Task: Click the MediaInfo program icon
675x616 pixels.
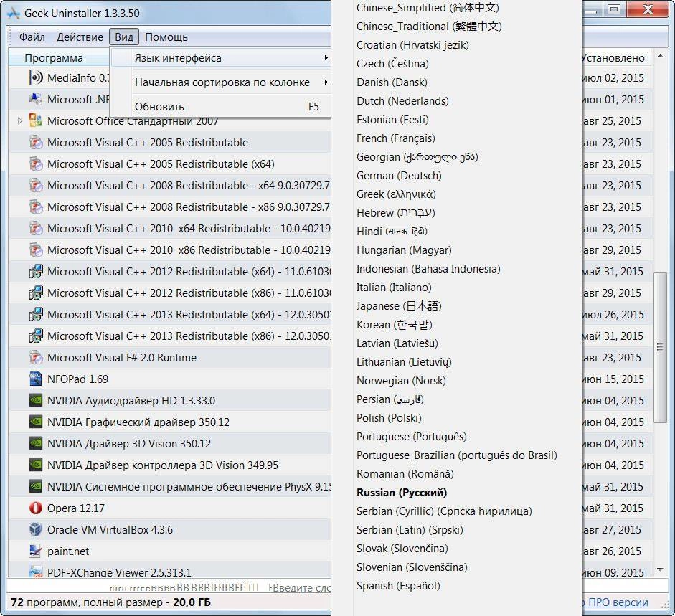Action: pyautogui.click(x=36, y=78)
